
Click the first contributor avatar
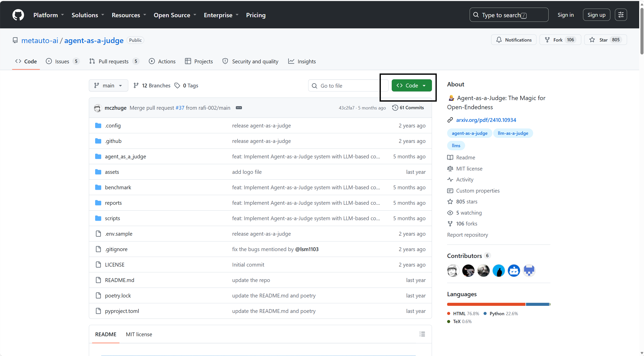tap(453, 271)
